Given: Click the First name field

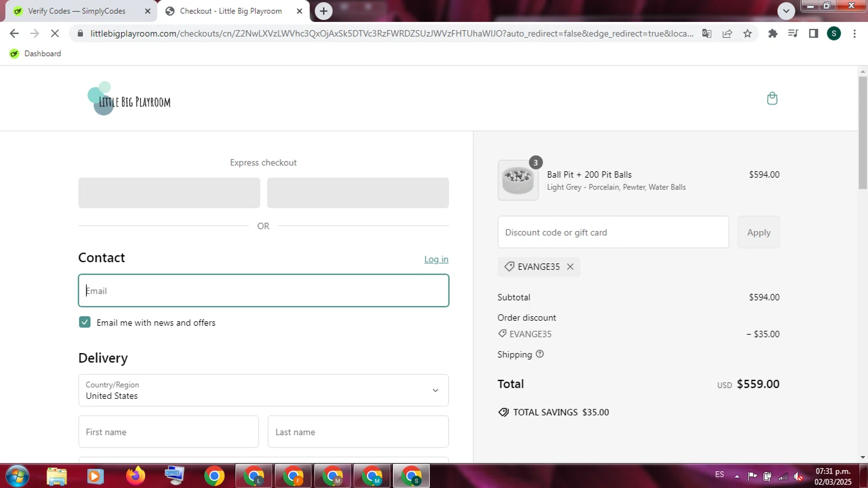Looking at the screenshot, I should tap(168, 432).
